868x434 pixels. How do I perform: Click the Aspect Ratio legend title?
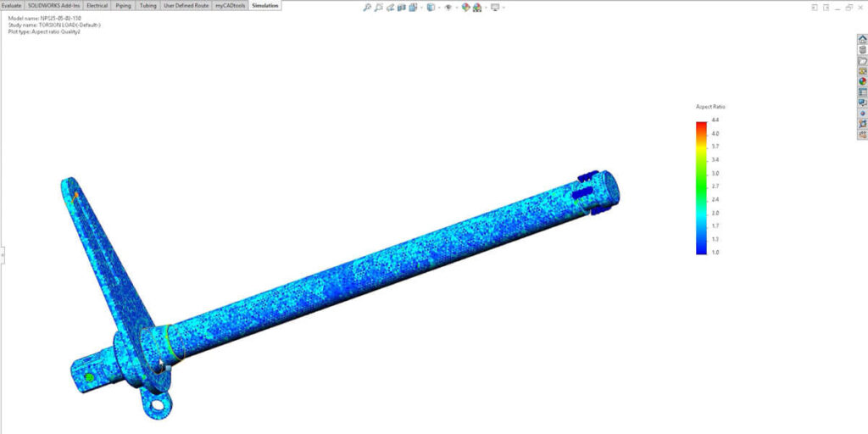pyautogui.click(x=710, y=106)
